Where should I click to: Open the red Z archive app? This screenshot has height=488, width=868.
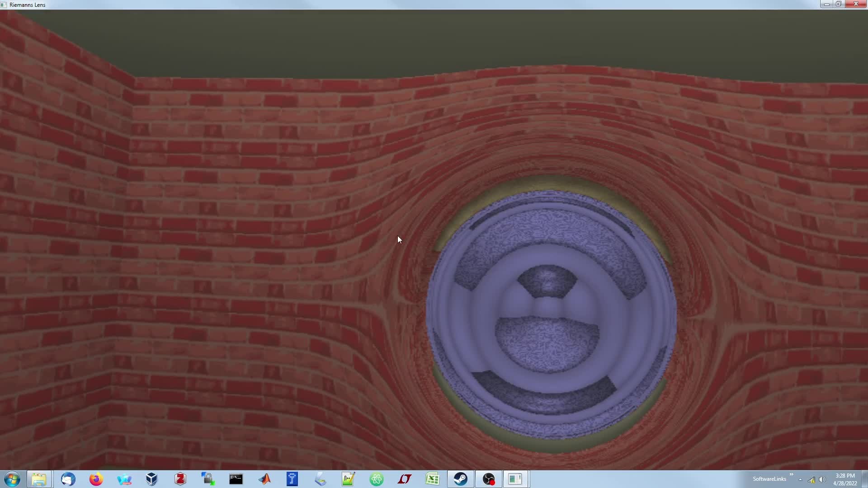(x=180, y=479)
